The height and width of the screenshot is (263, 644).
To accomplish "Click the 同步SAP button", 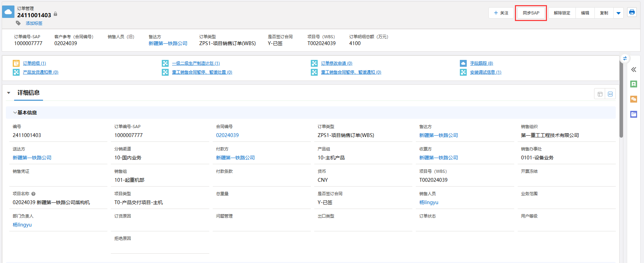I will point(531,13).
